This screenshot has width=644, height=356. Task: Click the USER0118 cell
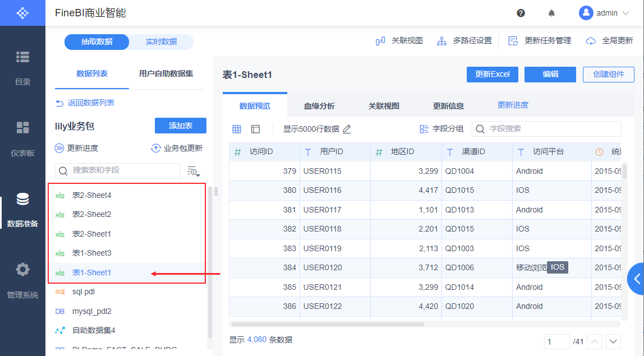[x=335, y=229]
